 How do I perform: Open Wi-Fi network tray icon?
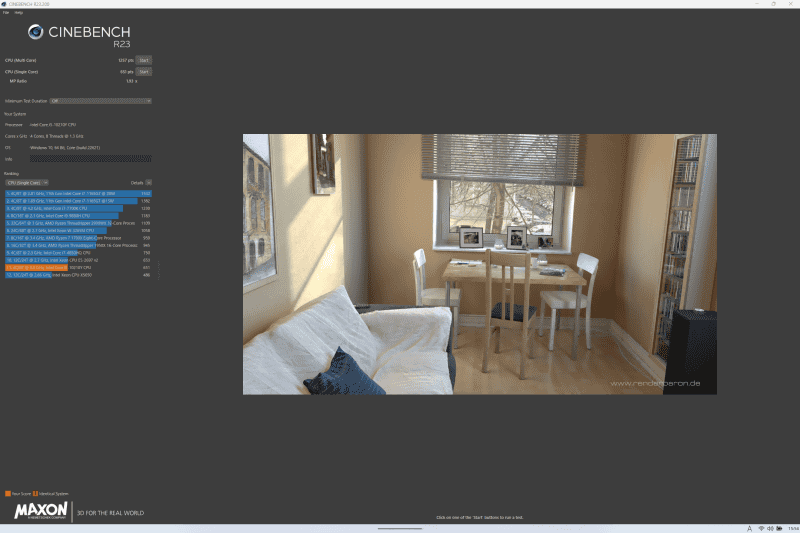[761, 529]
